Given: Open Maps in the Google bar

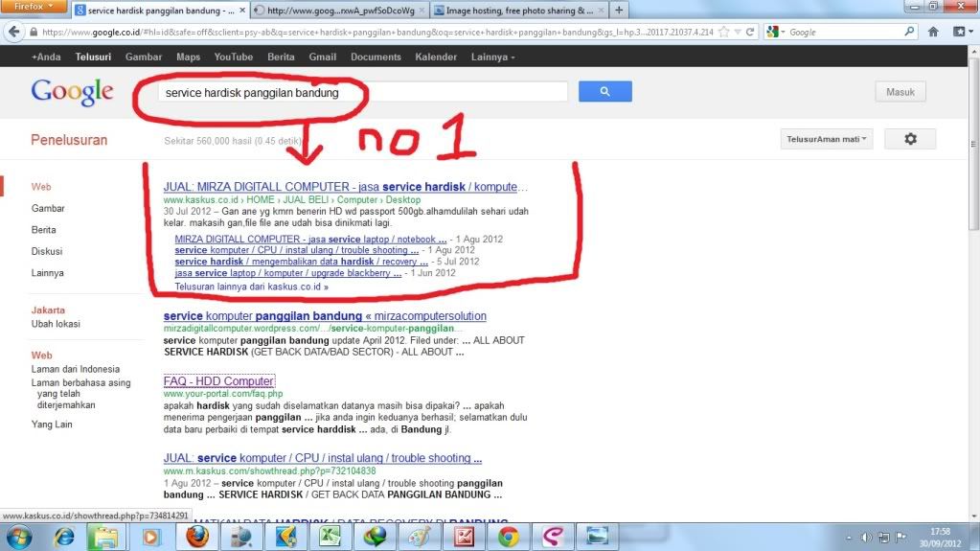Looking at the screenshot, I should [188, 57].
